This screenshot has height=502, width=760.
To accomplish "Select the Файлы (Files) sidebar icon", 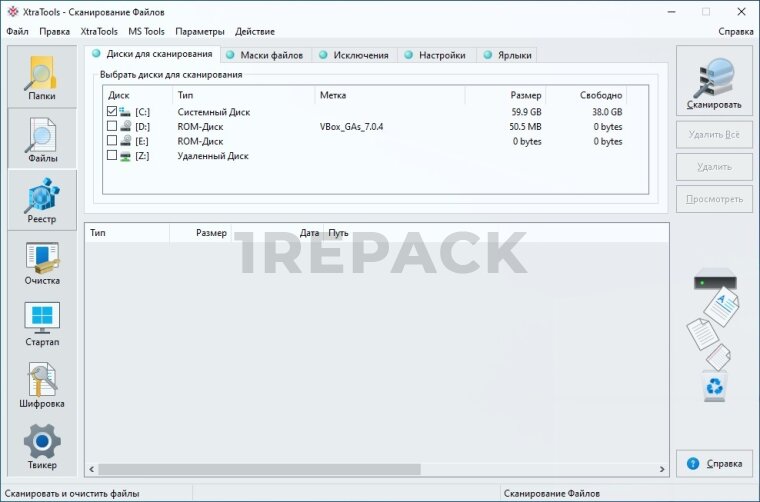I will (x=41, y=139).
